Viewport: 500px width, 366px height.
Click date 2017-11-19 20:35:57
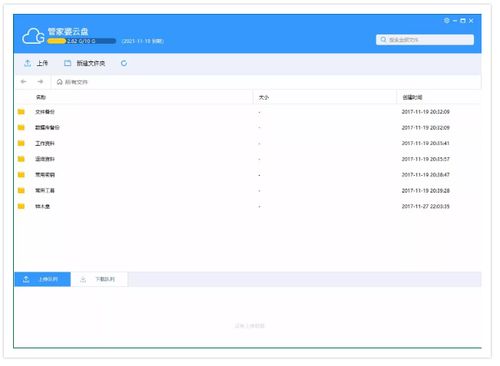pos(426,159)
